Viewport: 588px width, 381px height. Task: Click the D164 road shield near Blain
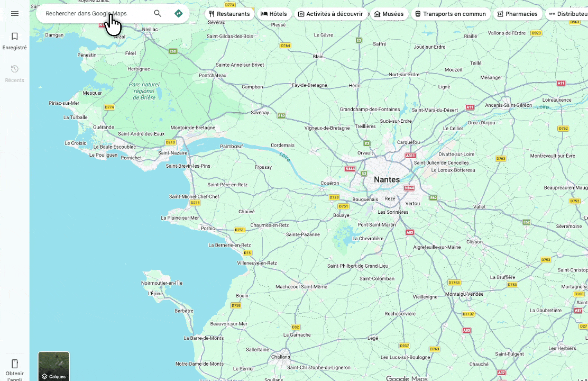coord(286,46)
